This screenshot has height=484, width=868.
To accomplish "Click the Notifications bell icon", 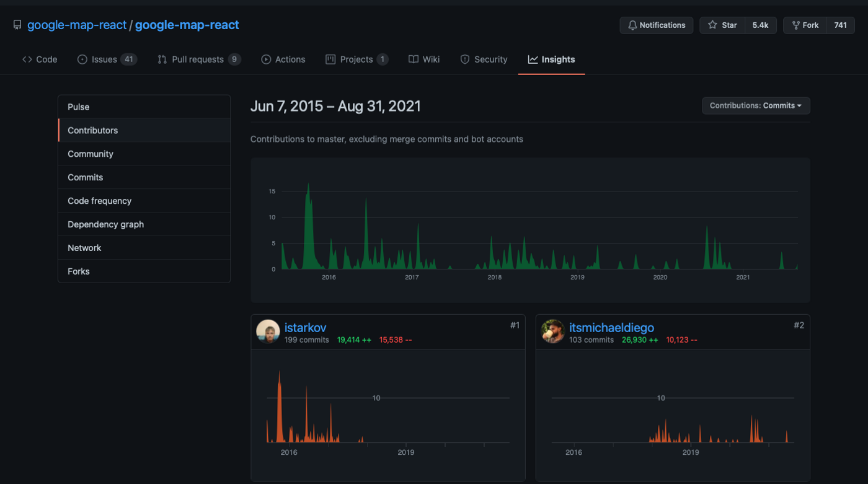I will tap(632, 25).
